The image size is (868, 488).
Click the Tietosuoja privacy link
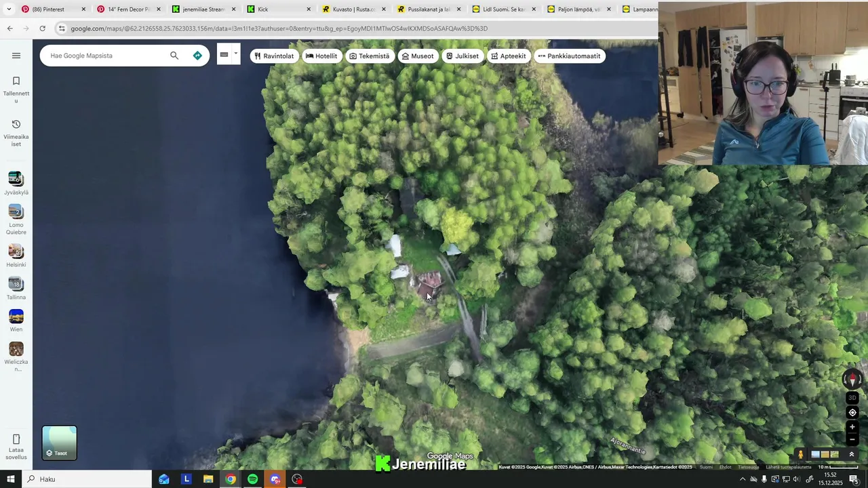coord(749,467)
